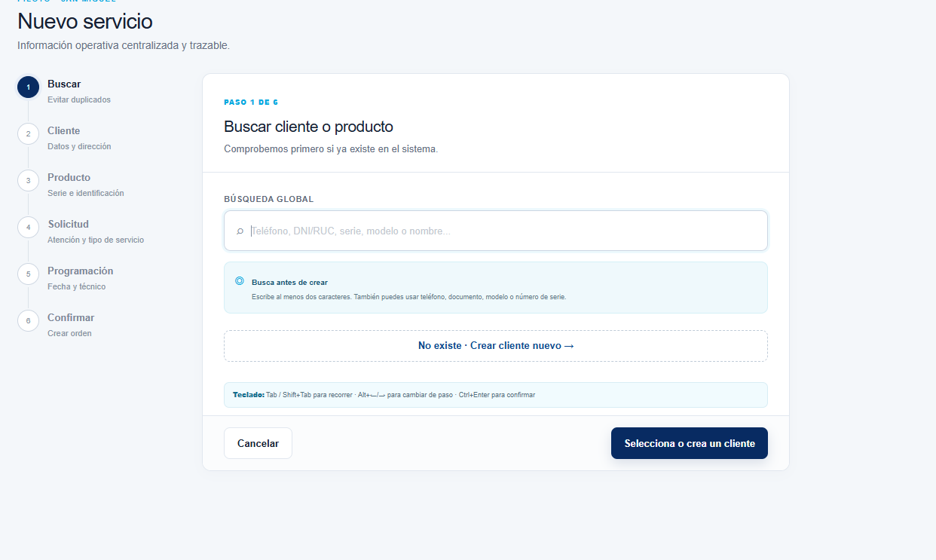Screen dimensions: 936x560
Task: Go to the Producto step label
Action: point(69,177)
